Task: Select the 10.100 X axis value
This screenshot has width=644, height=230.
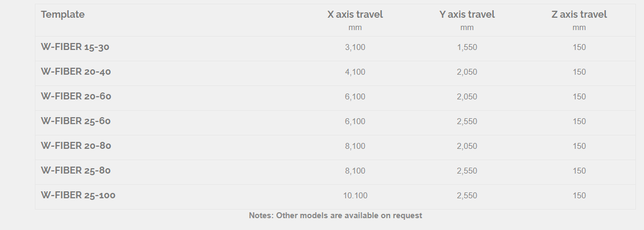Action: 355,196
